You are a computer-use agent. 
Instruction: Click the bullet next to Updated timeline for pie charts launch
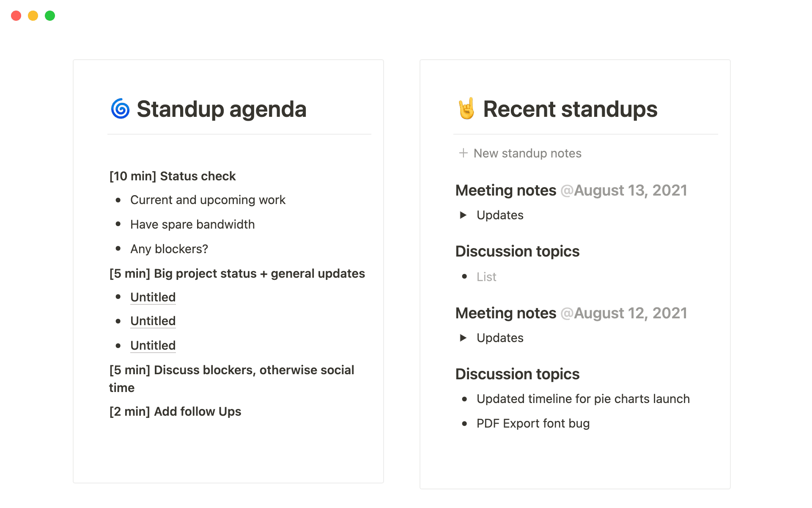465,399
